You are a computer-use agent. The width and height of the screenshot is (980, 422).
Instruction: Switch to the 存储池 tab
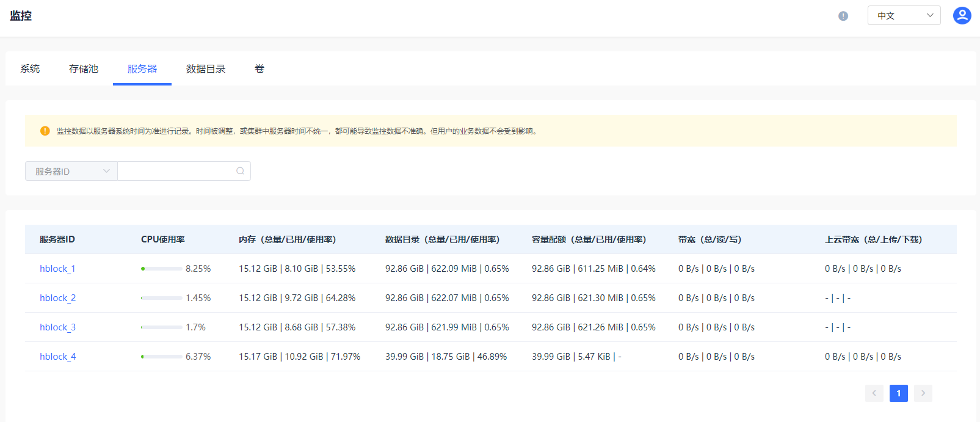(84, 68)
